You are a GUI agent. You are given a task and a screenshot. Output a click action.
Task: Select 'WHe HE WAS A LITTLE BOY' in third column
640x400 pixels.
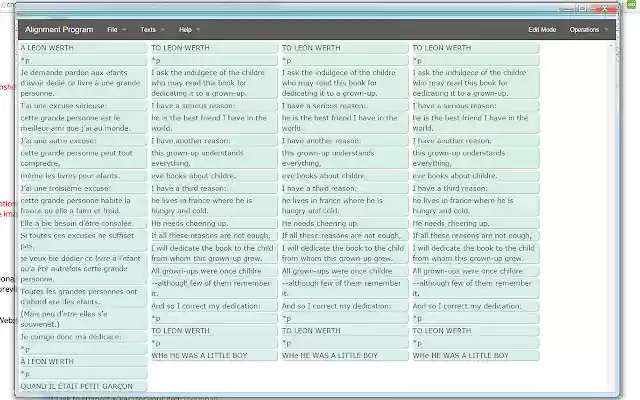[344, 356]
